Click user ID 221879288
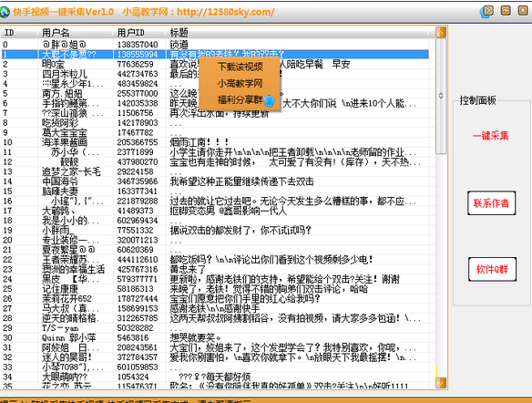This screenshot has width=532, height=403. [x=138, y=201]
